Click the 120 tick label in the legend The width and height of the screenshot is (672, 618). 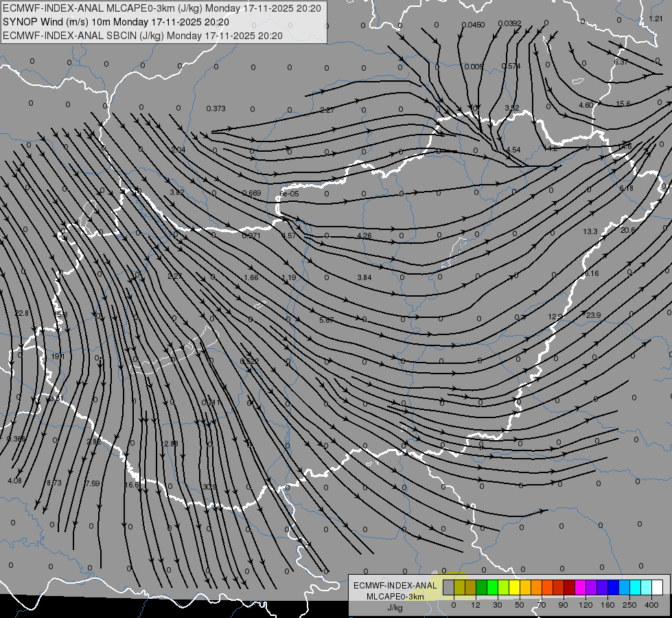(586, 605)
